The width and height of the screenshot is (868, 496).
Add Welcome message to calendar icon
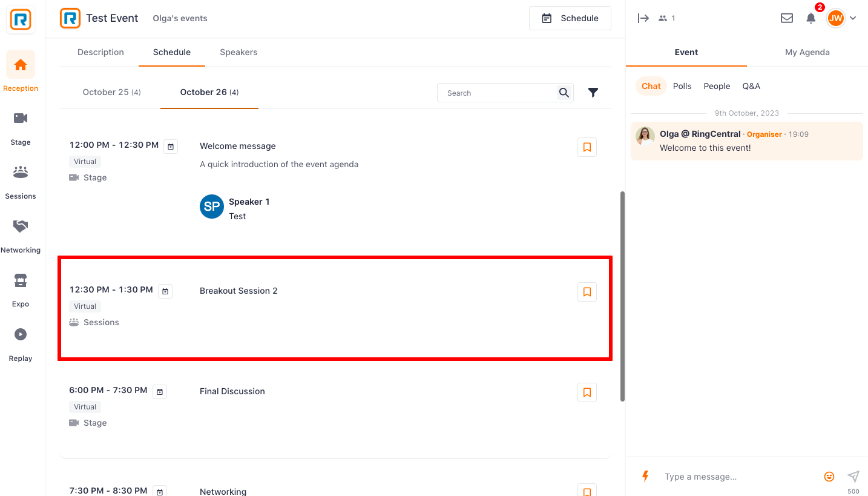(171, 147)
